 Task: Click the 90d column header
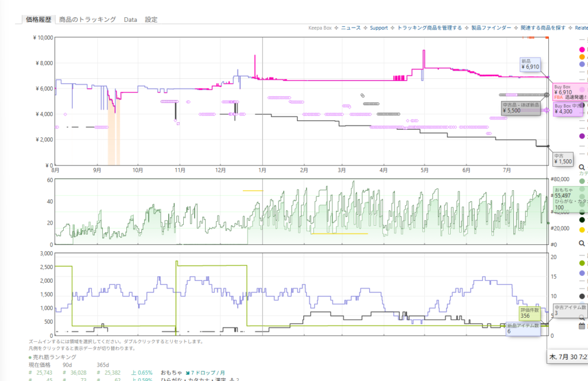click(x=68, y=365)
